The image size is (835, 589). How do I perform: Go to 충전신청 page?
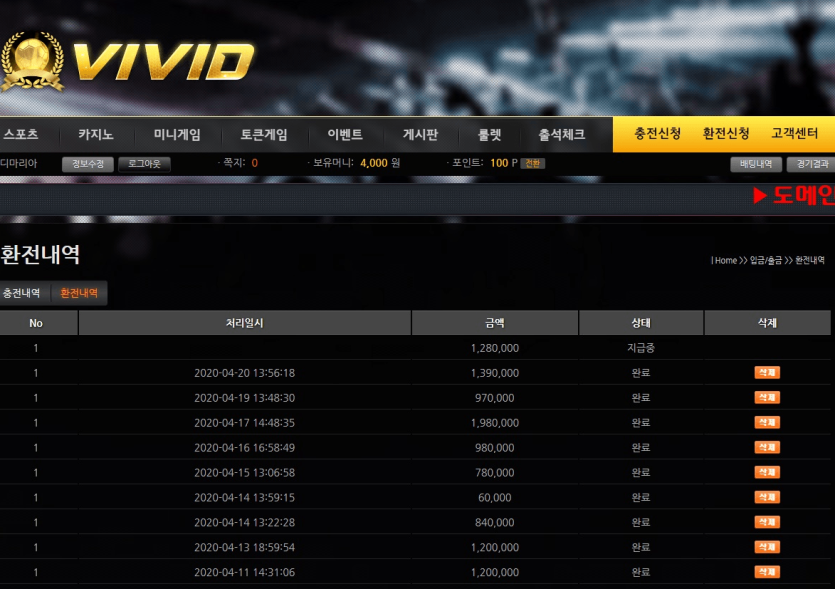click(x=657, y=133)
